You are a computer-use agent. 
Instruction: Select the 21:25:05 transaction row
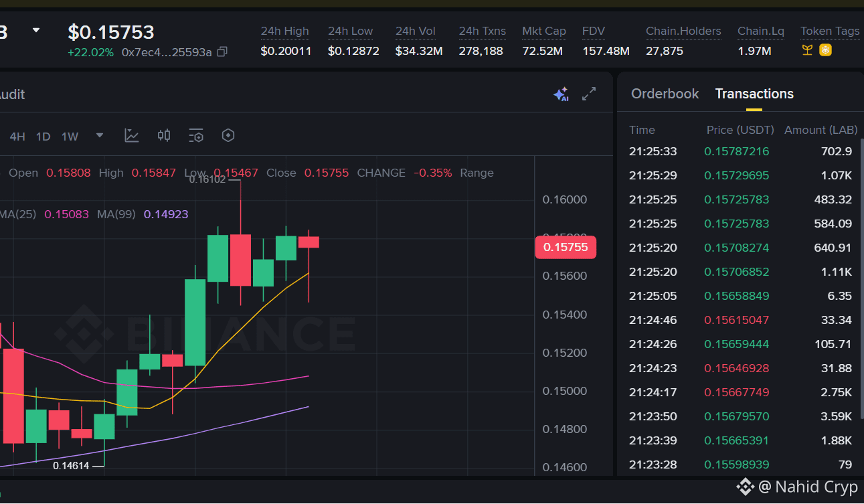(740, 296)
